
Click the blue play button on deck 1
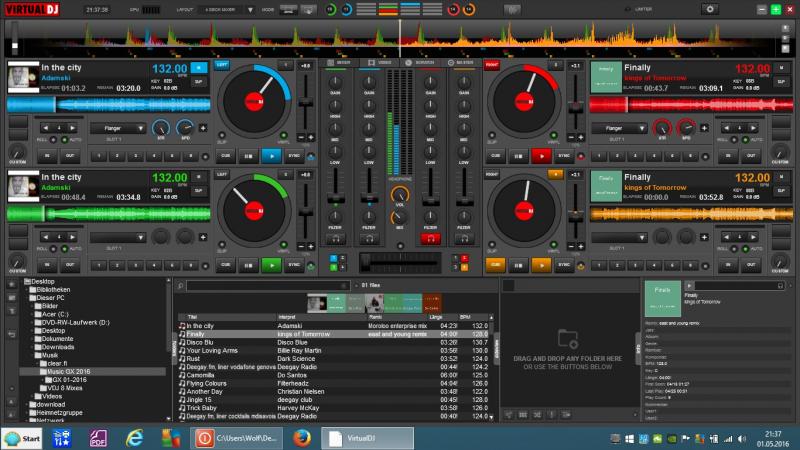pos(270,155)
